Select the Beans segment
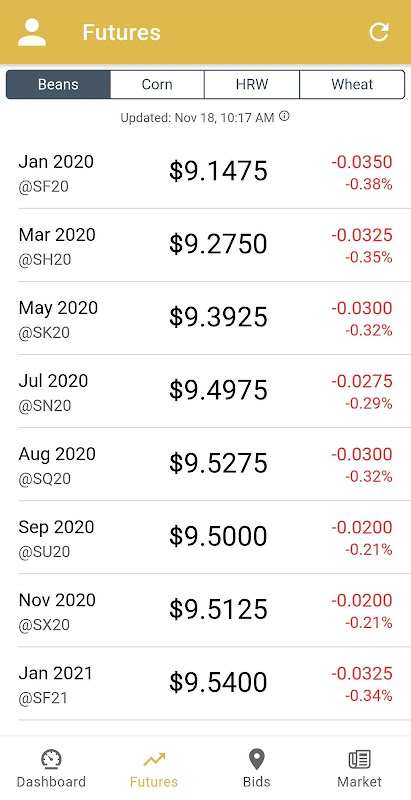This screenshot has width=411, height=800. [58, 84]
